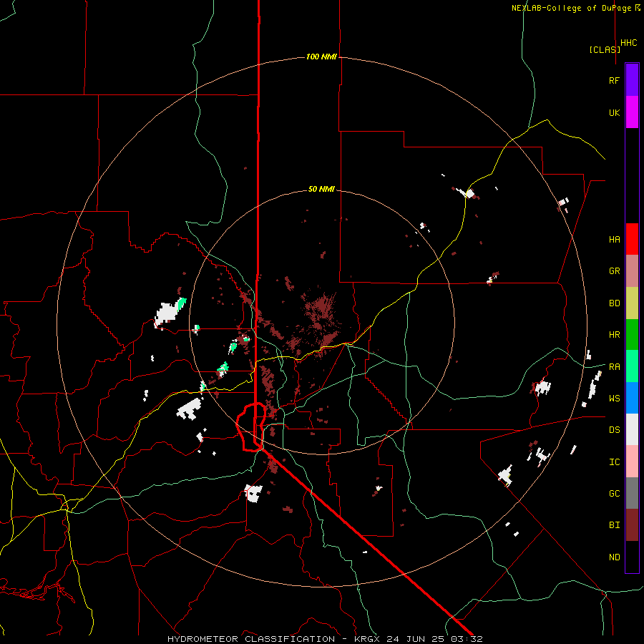This screenshot has width=644, height=644.
Task: Click the HHC product label
Action: pos(628,43)
